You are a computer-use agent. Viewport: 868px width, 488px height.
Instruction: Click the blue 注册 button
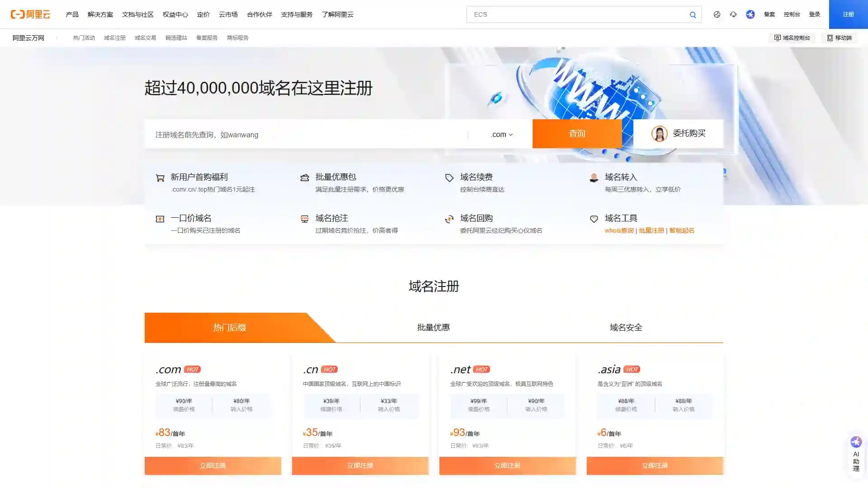[x=849, y=14]
